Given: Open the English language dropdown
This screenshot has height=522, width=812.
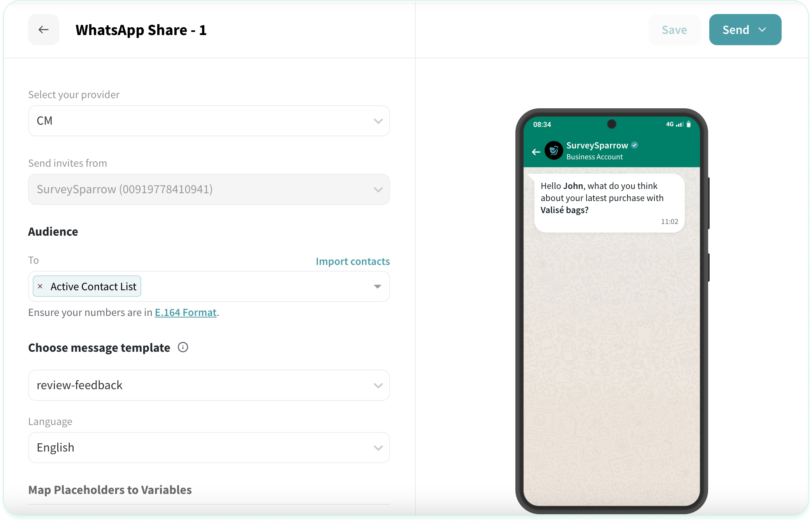Looking at the screenshot, I should pos(209,448).
